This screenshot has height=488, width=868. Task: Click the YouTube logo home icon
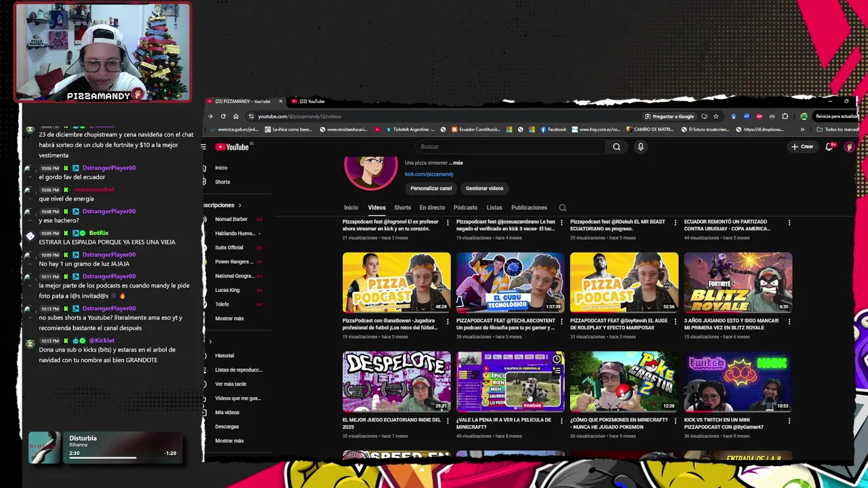[x=232, y=147]
